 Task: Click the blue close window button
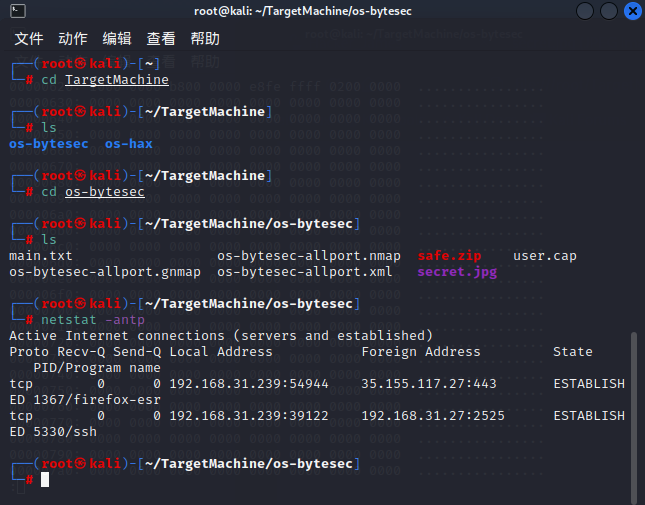pos(633,11)
